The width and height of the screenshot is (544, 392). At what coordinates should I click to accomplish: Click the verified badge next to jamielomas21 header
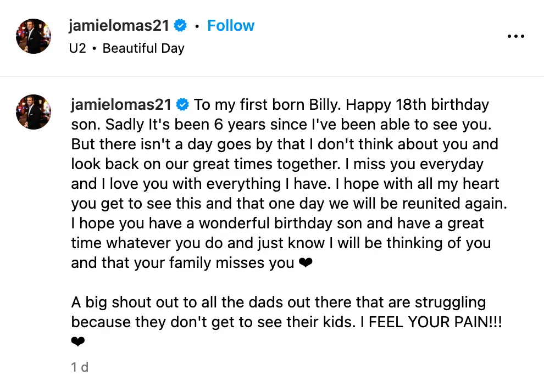tap(180, 25)
